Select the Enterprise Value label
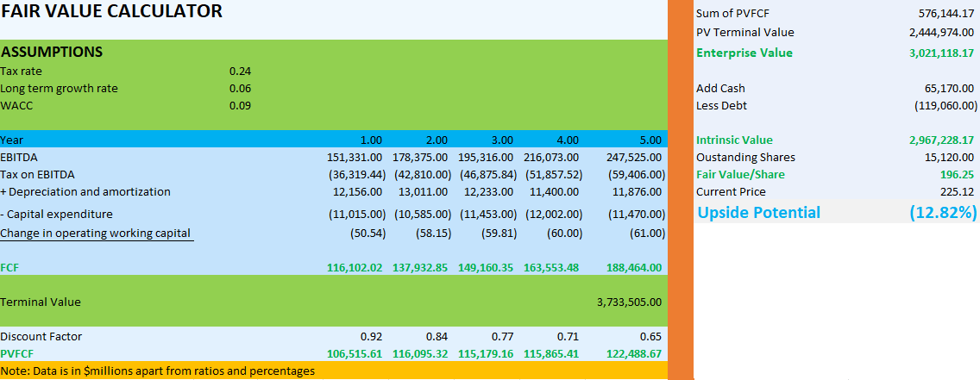The image size is (980, 380). coord(744,53)
